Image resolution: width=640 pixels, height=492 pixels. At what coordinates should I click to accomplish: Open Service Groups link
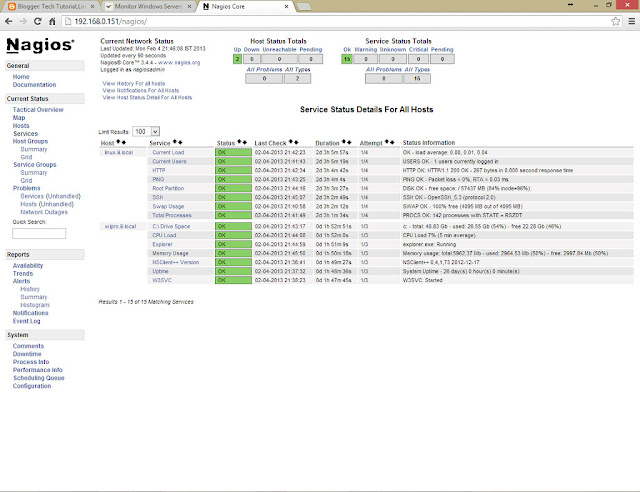tap(35, 165)
